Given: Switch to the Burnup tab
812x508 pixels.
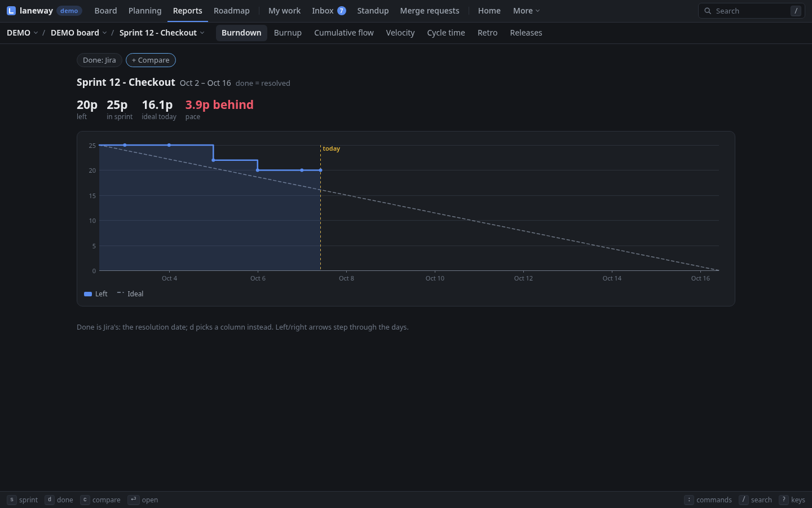Looking at the screenshot, I should [288, 33].
